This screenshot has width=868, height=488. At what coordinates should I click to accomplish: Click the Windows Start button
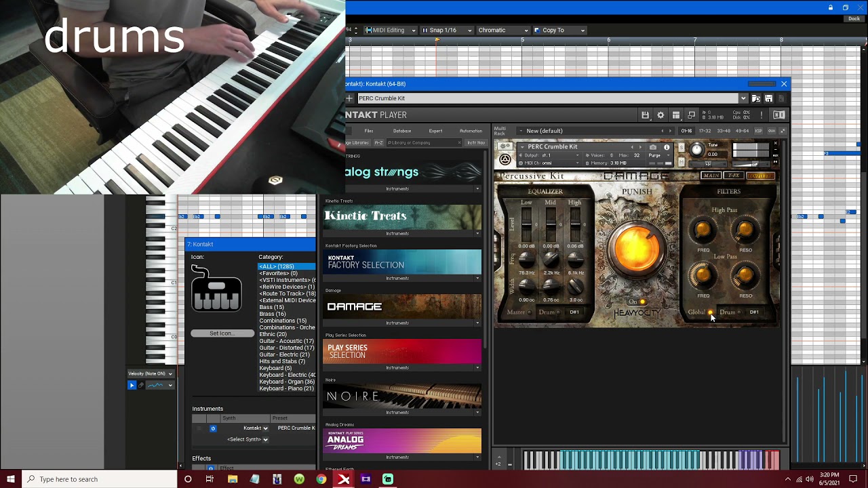(x=11, y=479)
